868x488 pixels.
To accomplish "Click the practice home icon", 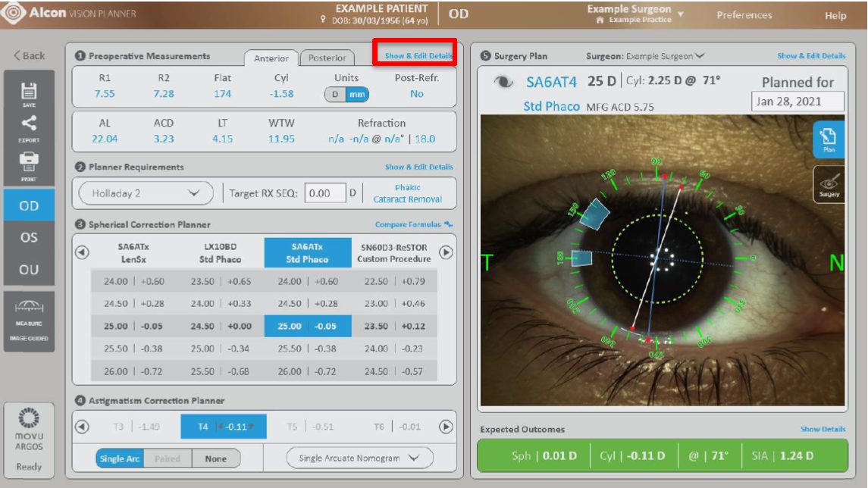I will pos(600,20).
